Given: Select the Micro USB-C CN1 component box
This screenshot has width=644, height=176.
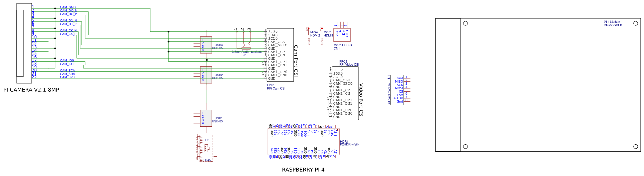Looking at the screenshot, I should [x=342, y=35].
